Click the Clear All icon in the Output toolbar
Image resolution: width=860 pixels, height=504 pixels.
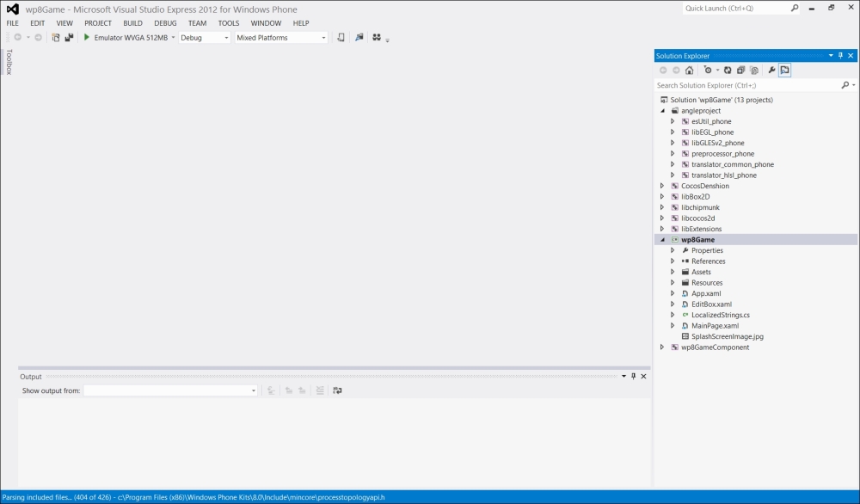[320, 390]
